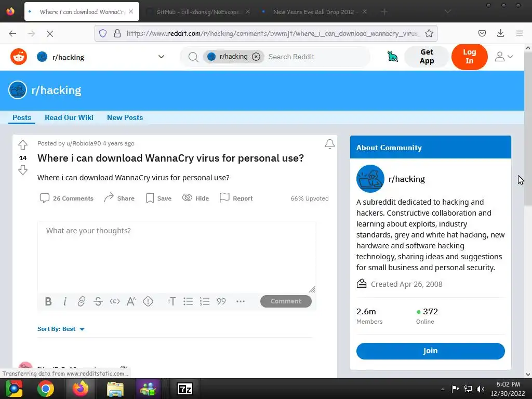532x399 pixels.
Task: Bookmark this page with star icon
Action: [x=429, y=33]
